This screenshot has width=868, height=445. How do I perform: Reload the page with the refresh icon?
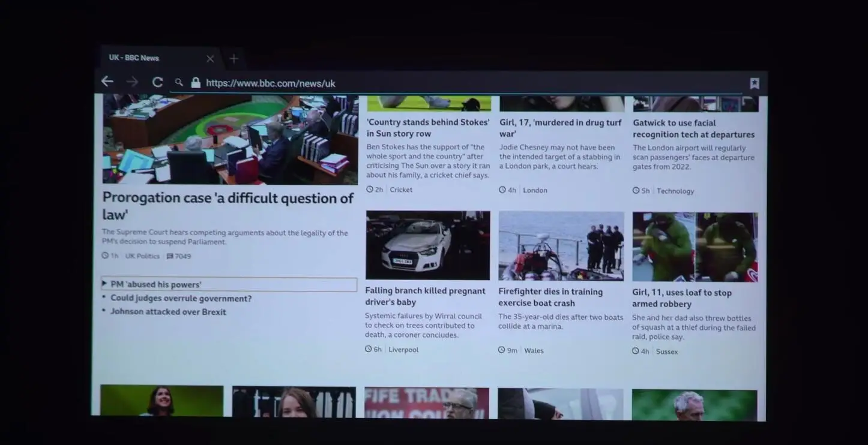coord(157,82)
